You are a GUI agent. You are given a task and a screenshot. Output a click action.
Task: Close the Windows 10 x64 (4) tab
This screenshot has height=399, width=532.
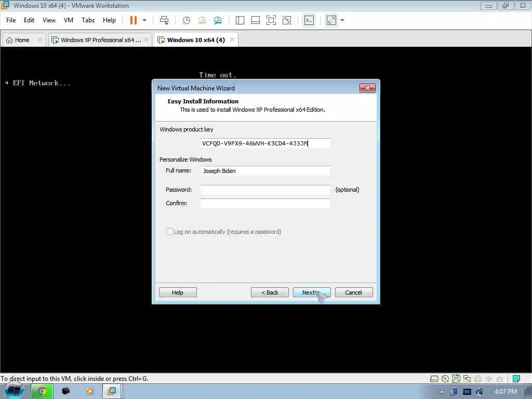(232, 39)
